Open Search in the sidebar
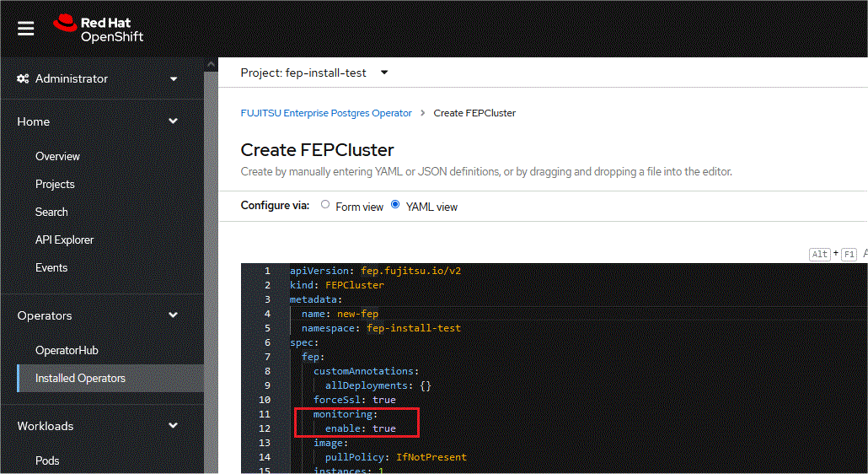The width and height of the screenshot is (868, 474). (51, 212)
